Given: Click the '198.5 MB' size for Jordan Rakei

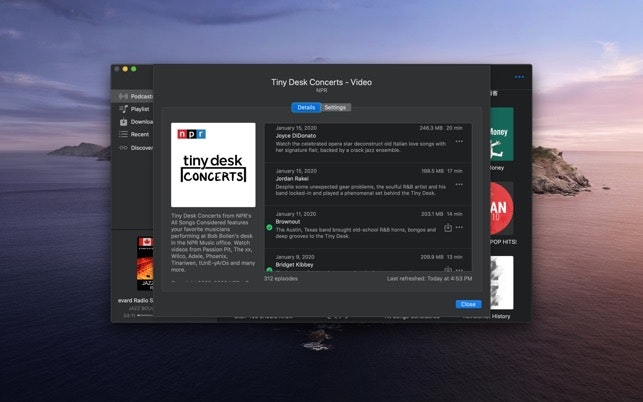Looking at the screenshot, I should click(x=432, y=171).
